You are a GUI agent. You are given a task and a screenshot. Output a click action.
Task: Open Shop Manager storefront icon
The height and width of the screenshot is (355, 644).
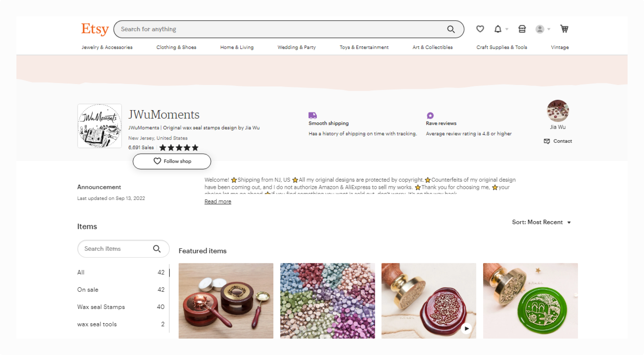(x=522, y=29)
